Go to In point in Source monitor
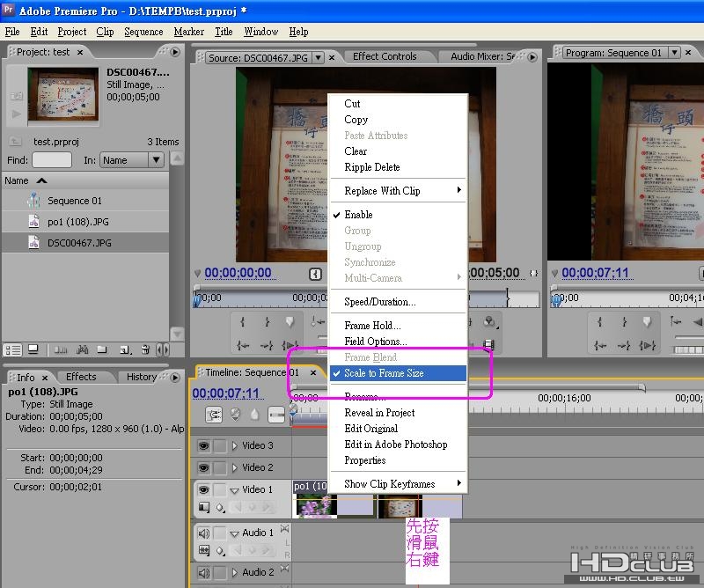The image size is (704, 588). 243,345
